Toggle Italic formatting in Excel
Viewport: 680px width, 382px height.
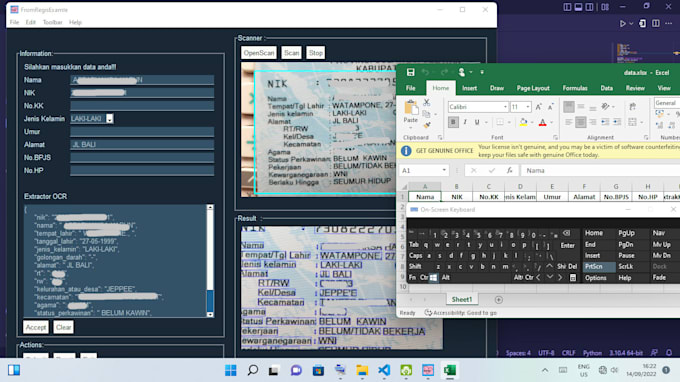pos(465,123)
